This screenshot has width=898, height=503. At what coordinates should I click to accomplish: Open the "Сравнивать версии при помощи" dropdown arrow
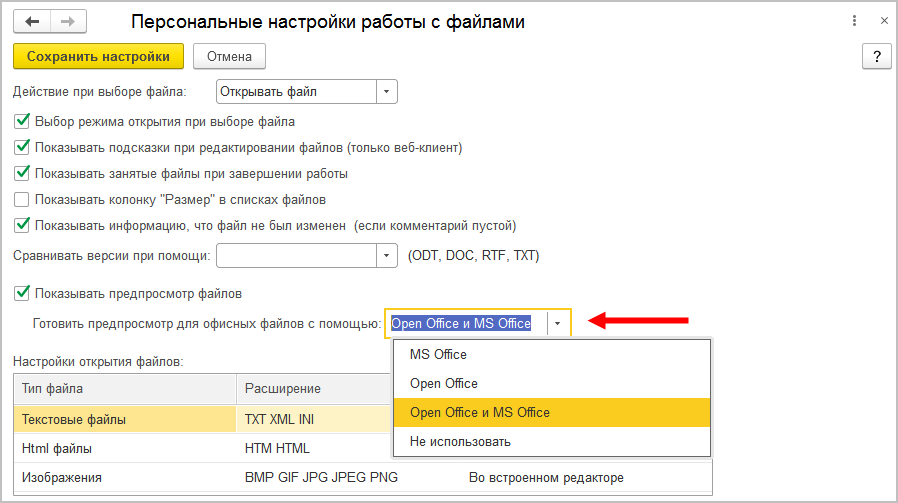point(386,256)
